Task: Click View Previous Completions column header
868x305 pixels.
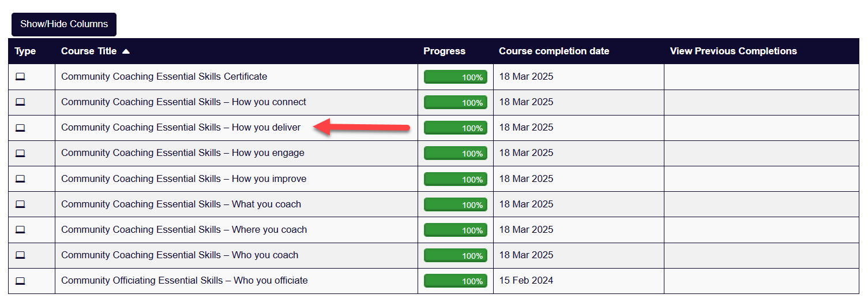Action: pos(733,51)
